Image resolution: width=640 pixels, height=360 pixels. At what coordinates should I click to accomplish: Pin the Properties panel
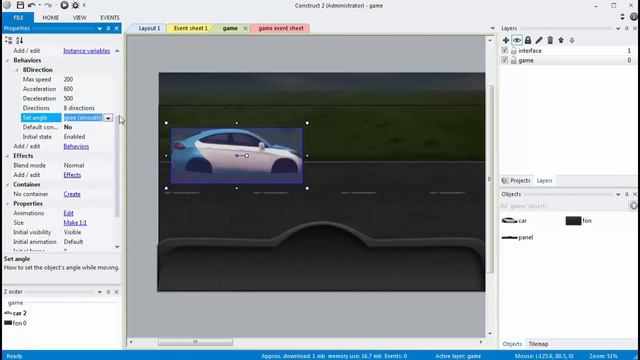click(x=108, y=28)
